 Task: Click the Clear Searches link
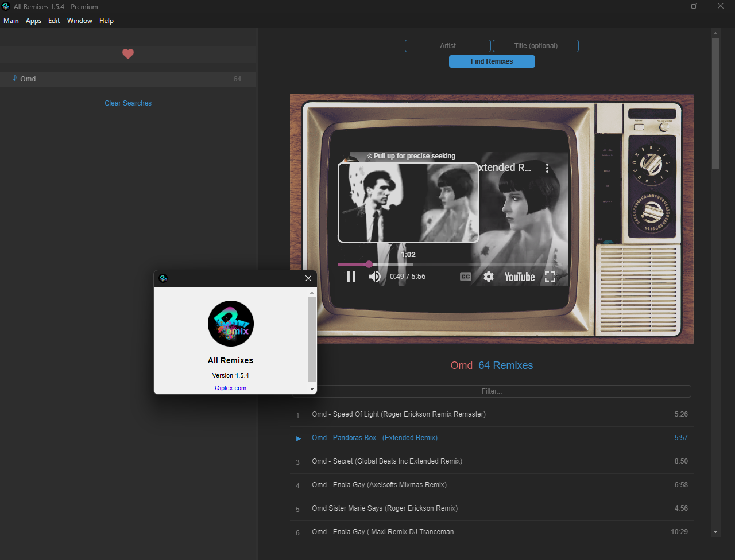128,103
